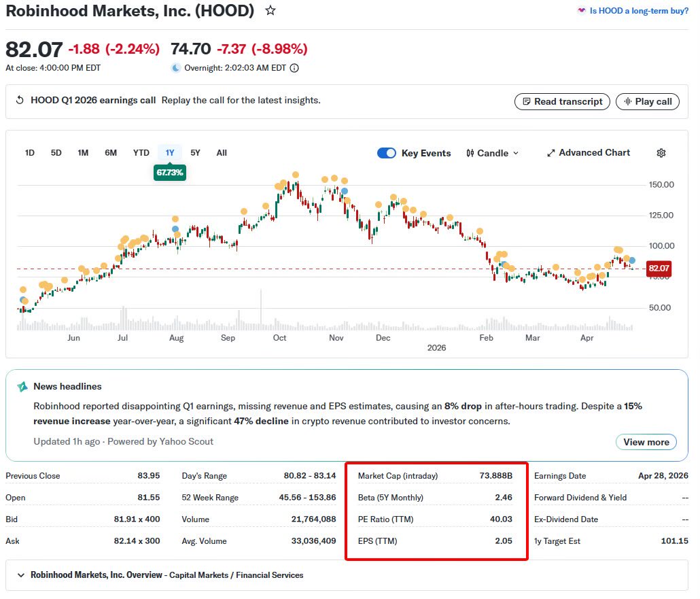Select the 1M time range

coord(83,153)
